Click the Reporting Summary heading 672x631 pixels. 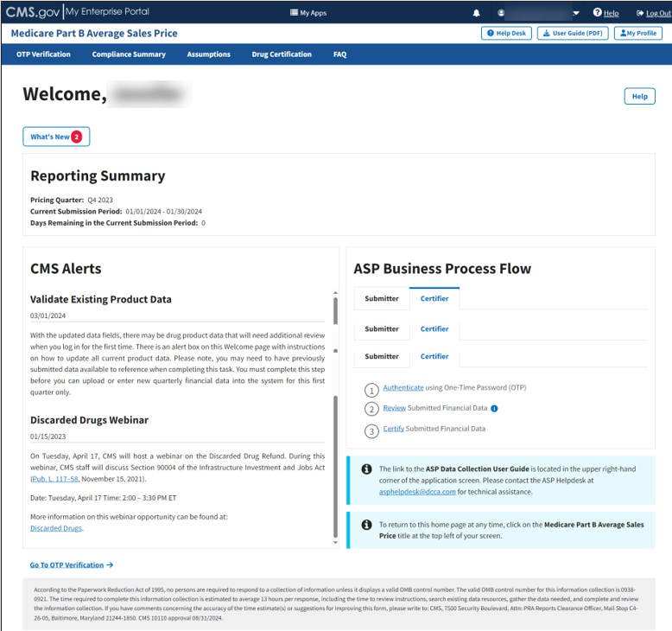click(x=98, y=175)
